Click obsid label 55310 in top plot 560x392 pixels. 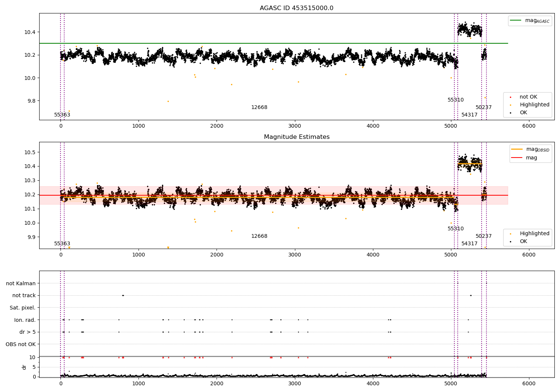(455, 100)
